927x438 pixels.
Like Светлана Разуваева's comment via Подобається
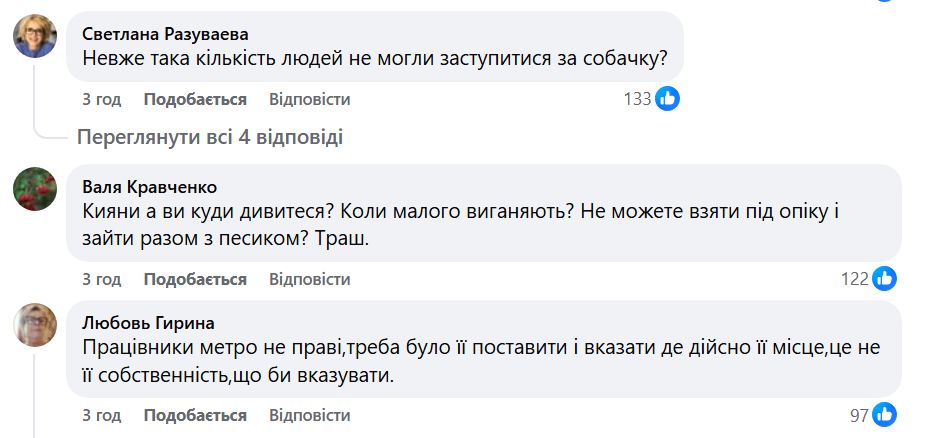pyautogui.click(x=195, y=99)
